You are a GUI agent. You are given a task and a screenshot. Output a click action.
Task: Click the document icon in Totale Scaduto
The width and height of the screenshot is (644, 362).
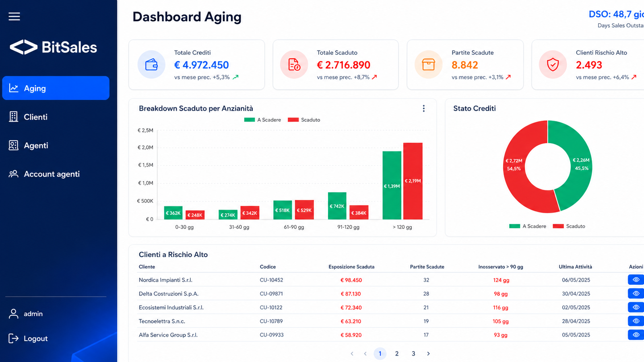click(x=294, y=64)
